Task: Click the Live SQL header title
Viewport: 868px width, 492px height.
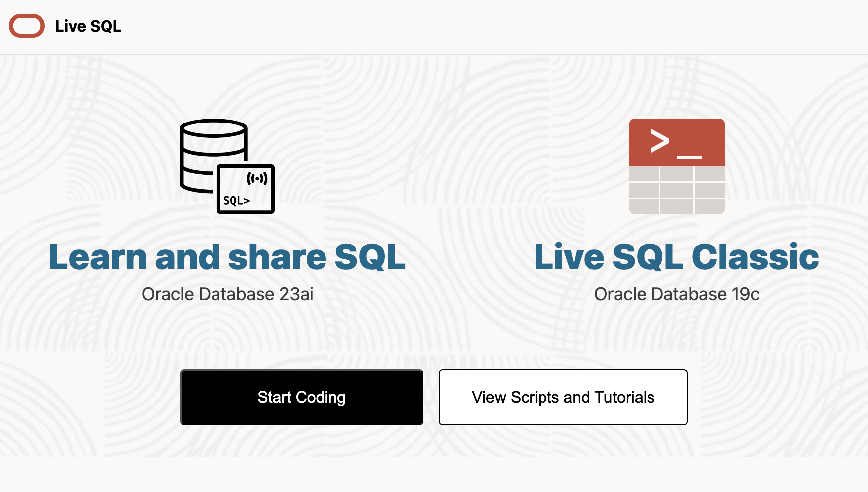Action: [x=88, y=26]
